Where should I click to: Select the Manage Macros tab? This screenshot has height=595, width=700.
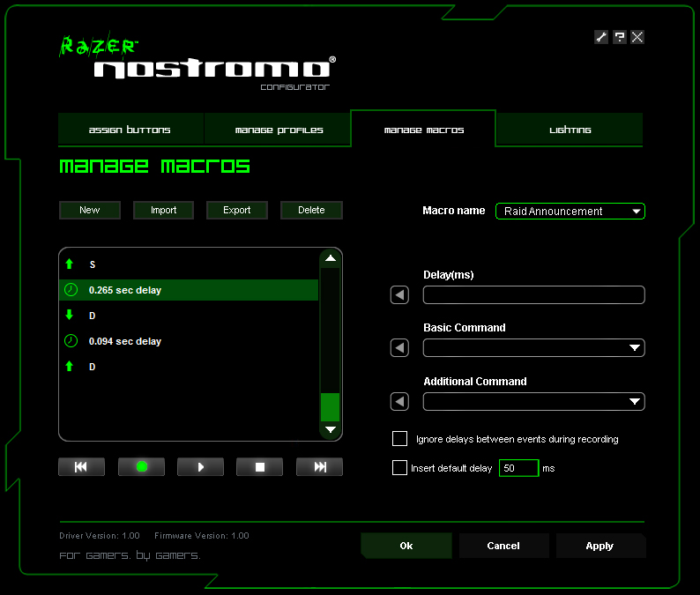tap(424, 130)
